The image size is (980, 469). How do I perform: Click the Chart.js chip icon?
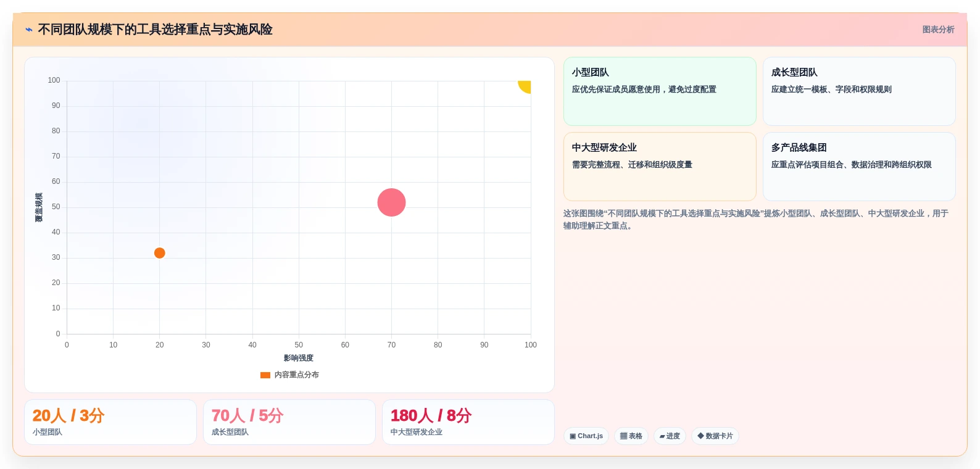pos(573,436)
